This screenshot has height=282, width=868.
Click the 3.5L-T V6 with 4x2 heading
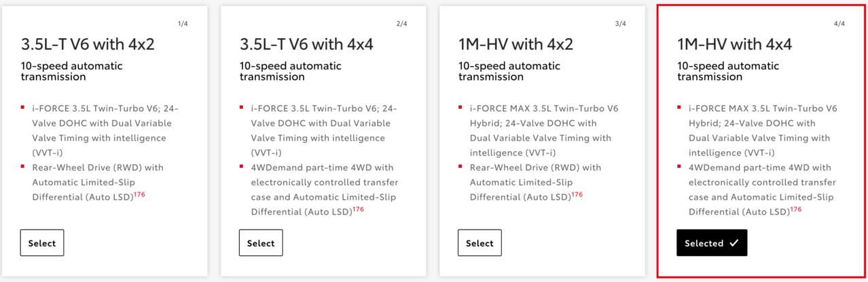coord(88,45)
